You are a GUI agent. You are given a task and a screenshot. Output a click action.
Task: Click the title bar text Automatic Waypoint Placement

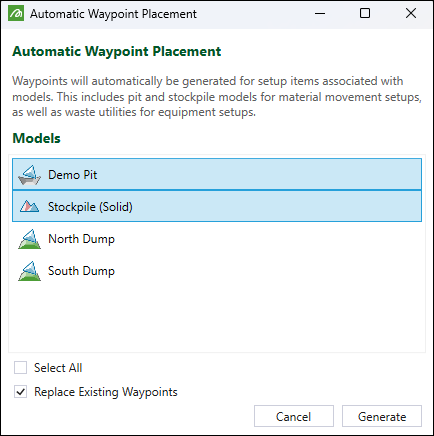tap(113, 14)
